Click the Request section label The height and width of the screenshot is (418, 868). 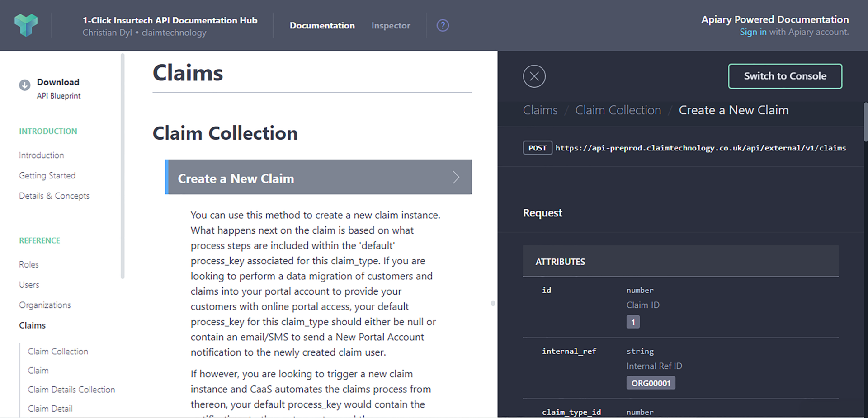point(542,213)
